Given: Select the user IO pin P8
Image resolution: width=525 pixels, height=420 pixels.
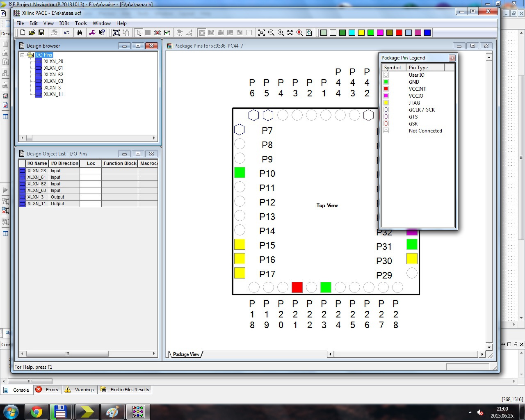Looking at the screenshot, I should pos(240,144).
